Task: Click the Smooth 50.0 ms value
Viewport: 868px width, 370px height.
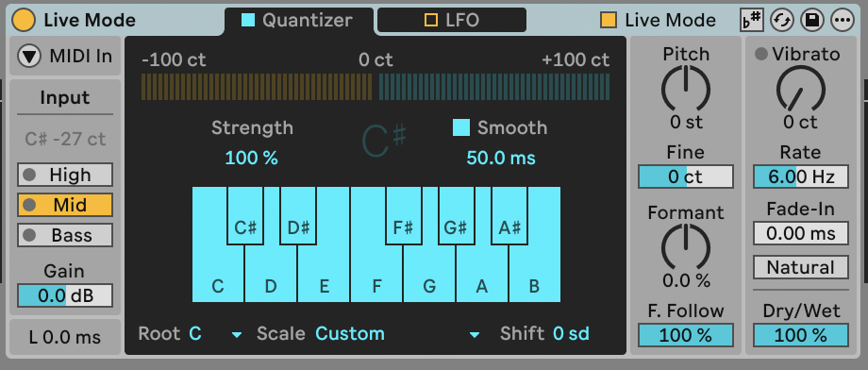Action: tap(501, 158)
